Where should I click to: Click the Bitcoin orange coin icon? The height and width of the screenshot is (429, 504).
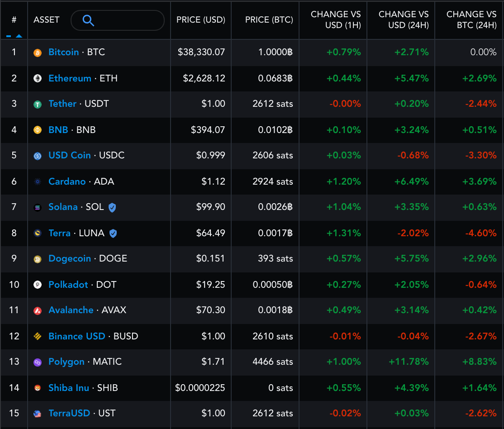pyautogui.click(x=38, y=53)
